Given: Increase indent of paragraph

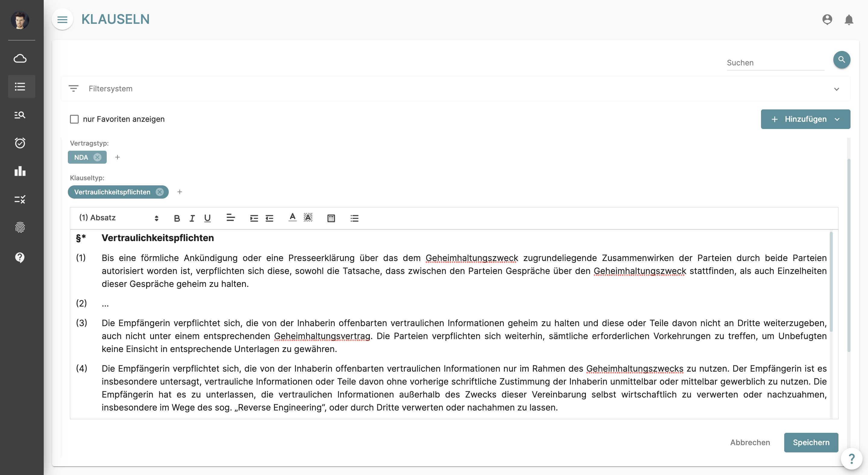Looking at the screenshot, I should point(254,218).
